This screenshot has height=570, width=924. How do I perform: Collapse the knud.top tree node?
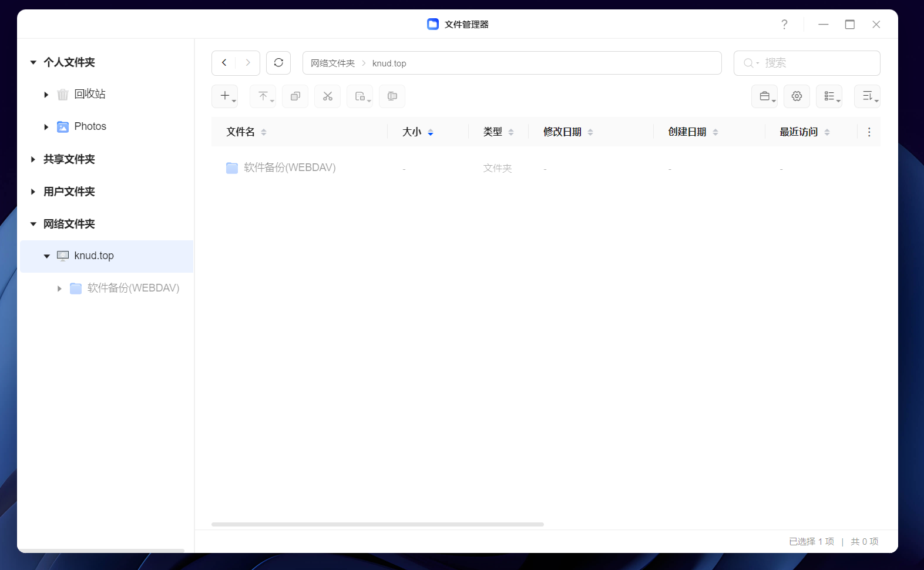coord(46,256)
